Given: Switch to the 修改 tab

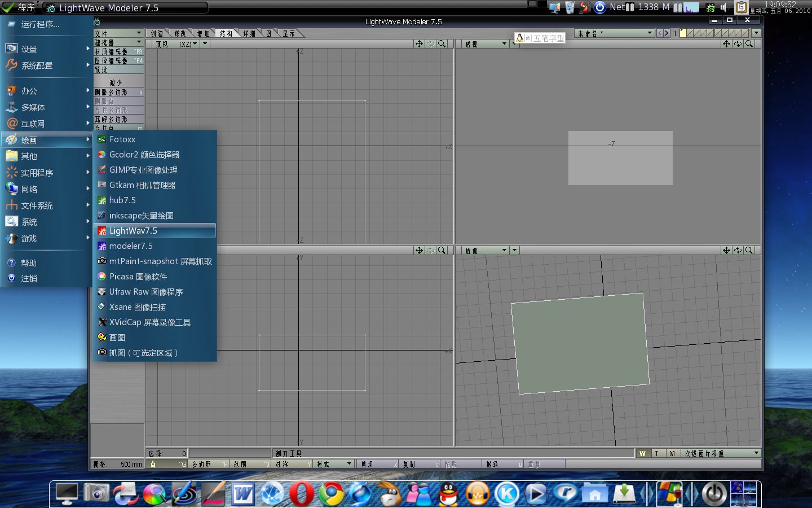Looking at the screenshot, I should [x=180, y=33].
